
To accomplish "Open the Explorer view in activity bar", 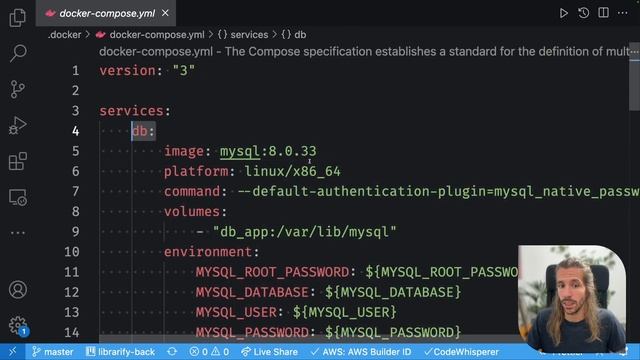I will point(18,17).
